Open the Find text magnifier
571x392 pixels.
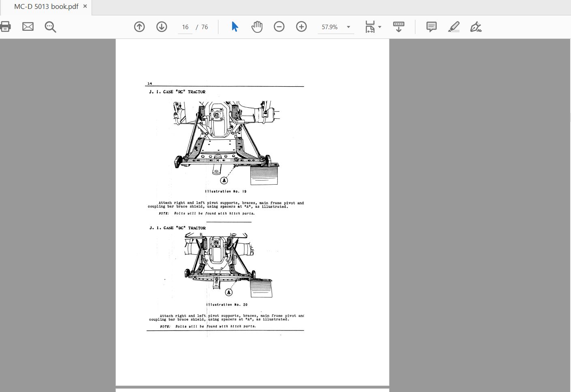pyautogui.click(x=51, y=27)
